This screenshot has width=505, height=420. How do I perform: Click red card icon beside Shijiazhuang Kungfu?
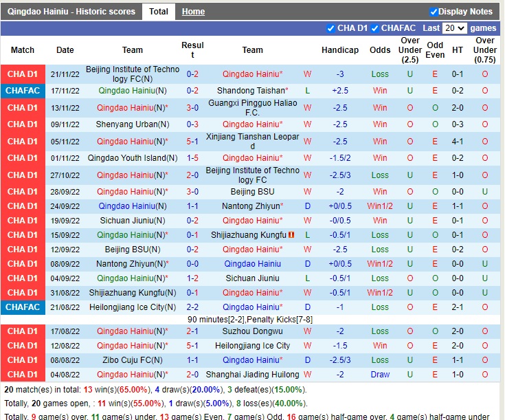point(291,235)
